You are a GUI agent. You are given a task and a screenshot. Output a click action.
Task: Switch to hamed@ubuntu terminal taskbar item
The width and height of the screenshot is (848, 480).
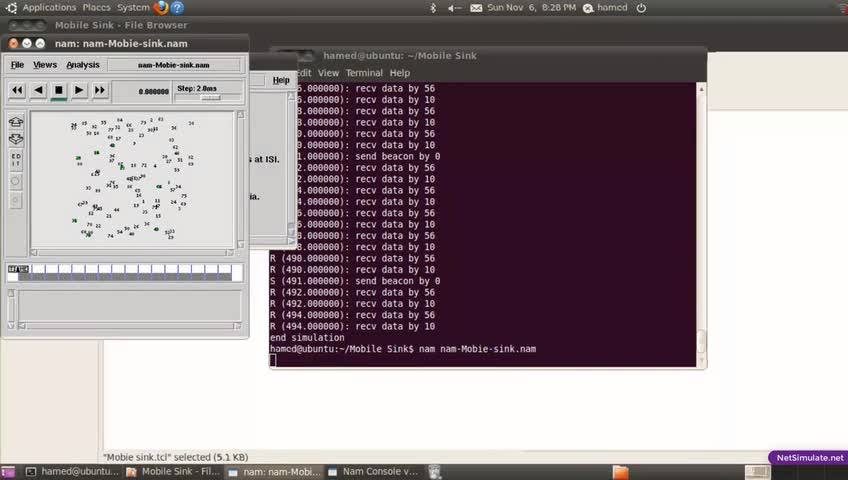(72, 472)
